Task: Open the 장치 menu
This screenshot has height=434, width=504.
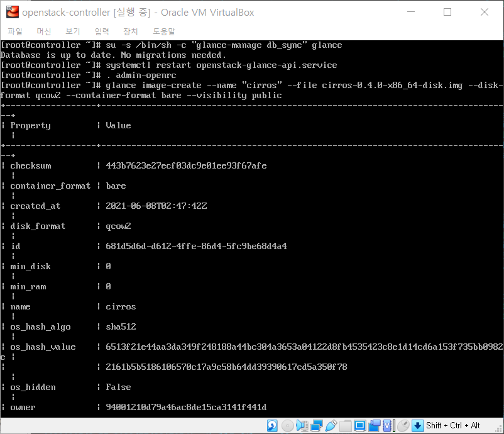Action: (131, 31)
